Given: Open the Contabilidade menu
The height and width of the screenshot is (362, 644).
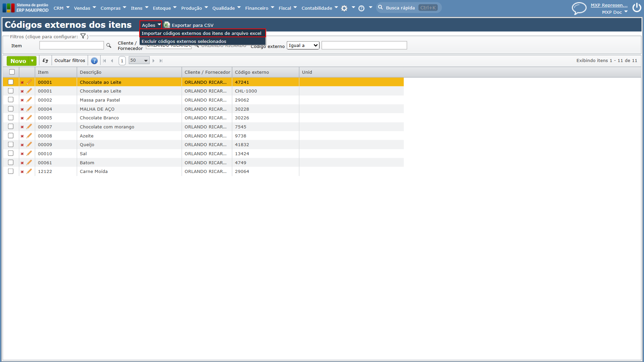Looking at the screenshot, I should click(x=320, y=8).
